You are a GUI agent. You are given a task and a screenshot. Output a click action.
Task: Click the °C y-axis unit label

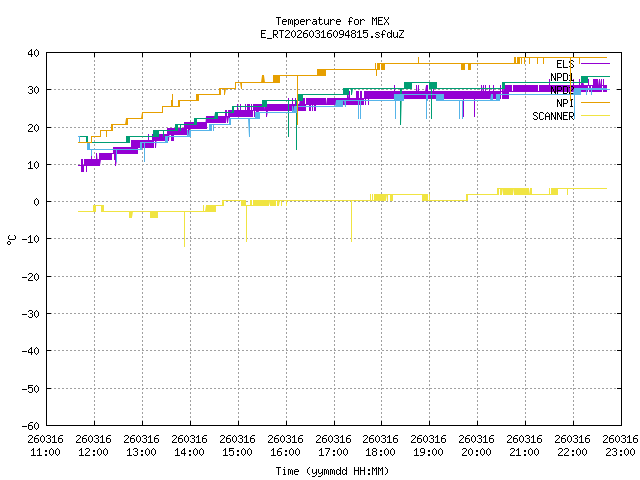point(12,239)
